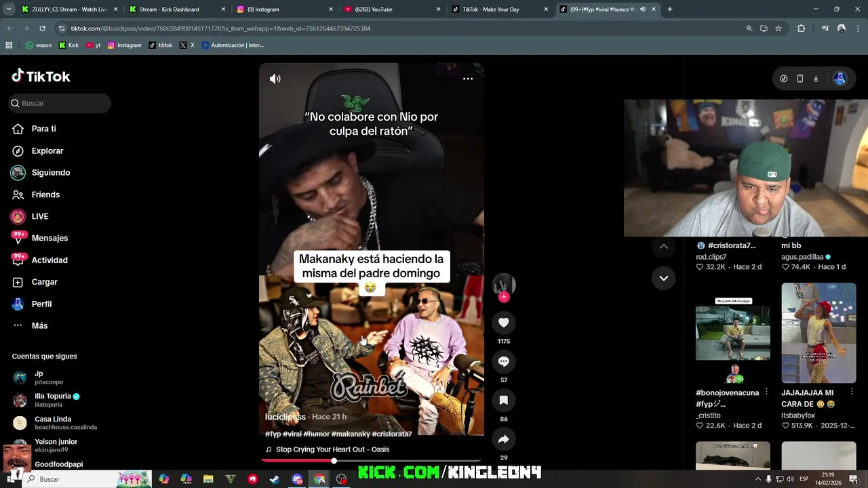868x488 pixels.
Task: Open File Explorer from the taskbar
Action: 208,479
